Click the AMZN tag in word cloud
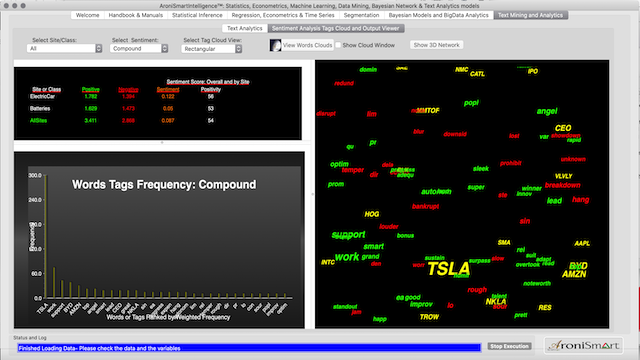640x360 pixels. pyautogui.click(x=574, y=274)
